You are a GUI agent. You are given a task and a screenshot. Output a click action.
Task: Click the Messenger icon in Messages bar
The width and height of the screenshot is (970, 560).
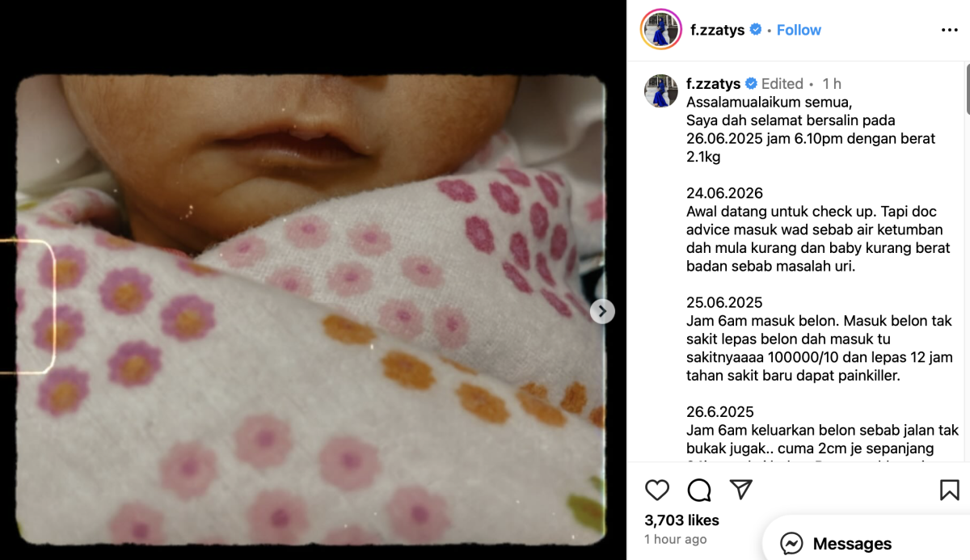(x=791, y=544)
